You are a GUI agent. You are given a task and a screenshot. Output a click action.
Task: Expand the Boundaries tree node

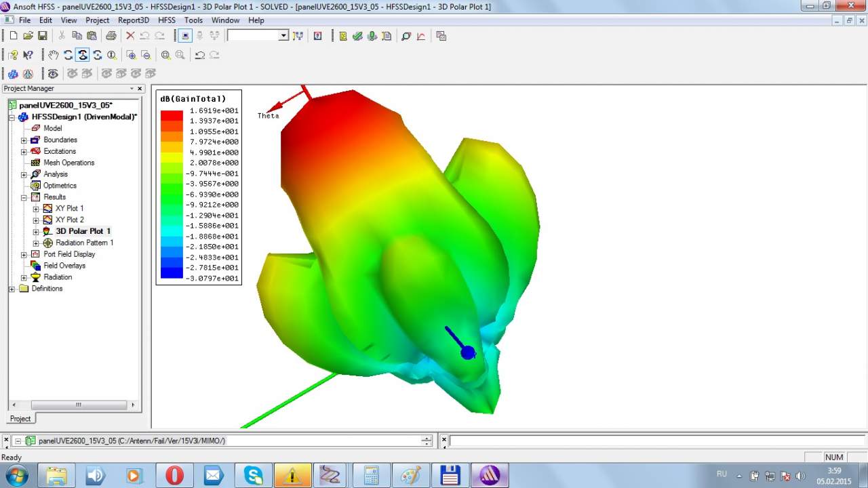click(x=24, y=140)
